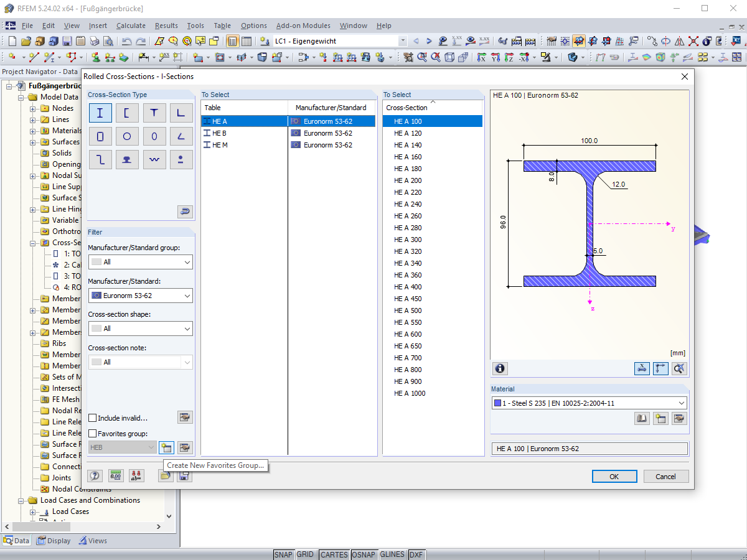Select the I-section cross-section type

[100, 113]
